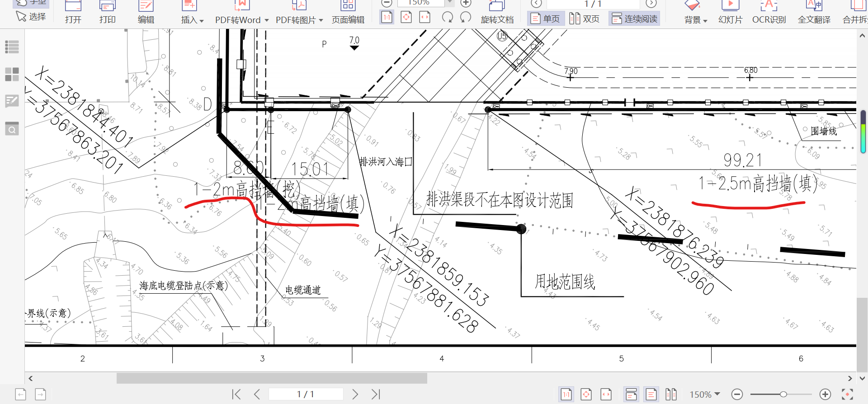Select actual size 1:1 view in top toolbar

coord(387,18)
